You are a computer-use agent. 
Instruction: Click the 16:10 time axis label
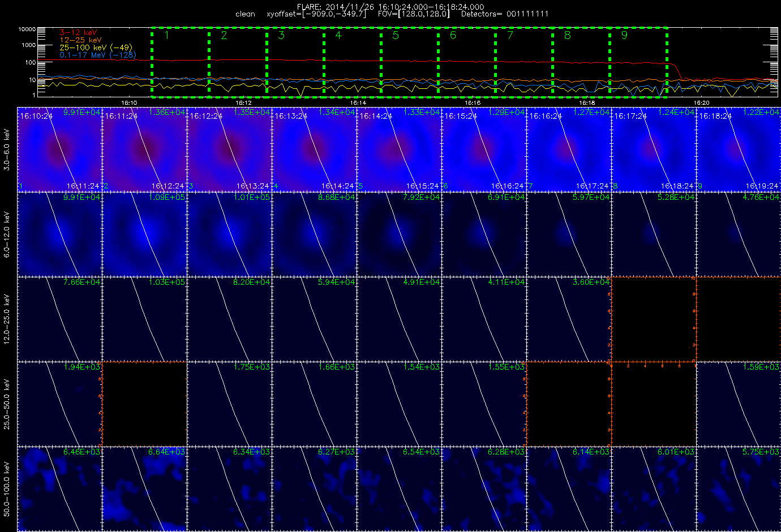coord(129,102)
